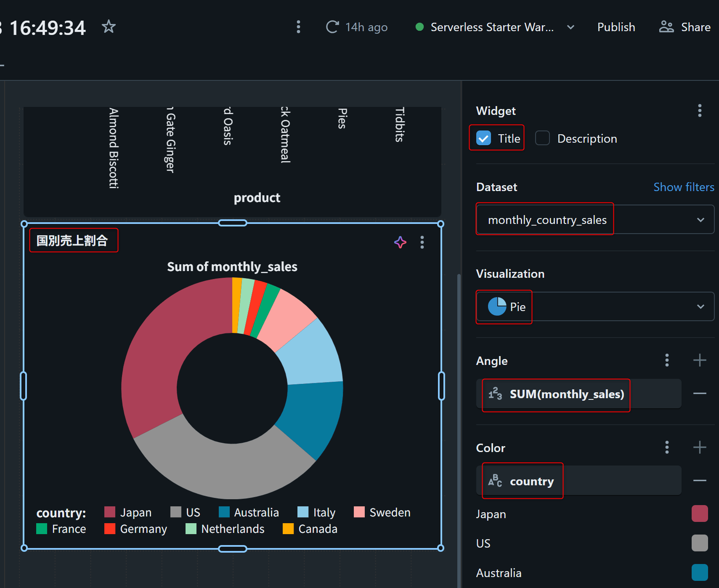Click the refresh icon showing 14h ago

[332, 27]
